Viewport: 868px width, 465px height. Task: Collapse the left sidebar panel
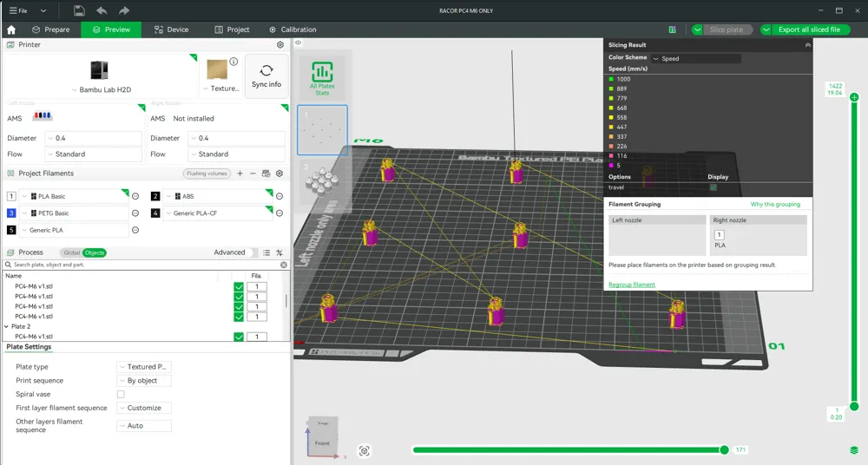click(299, 43)
